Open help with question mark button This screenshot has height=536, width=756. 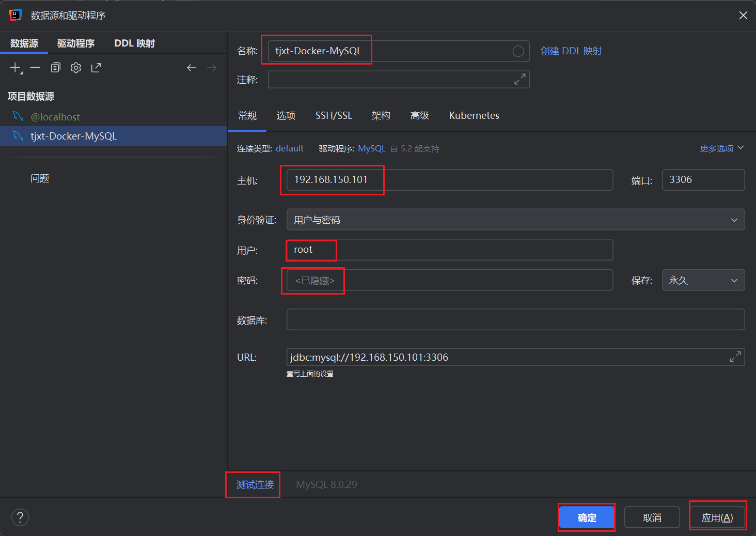pos(20,517)
